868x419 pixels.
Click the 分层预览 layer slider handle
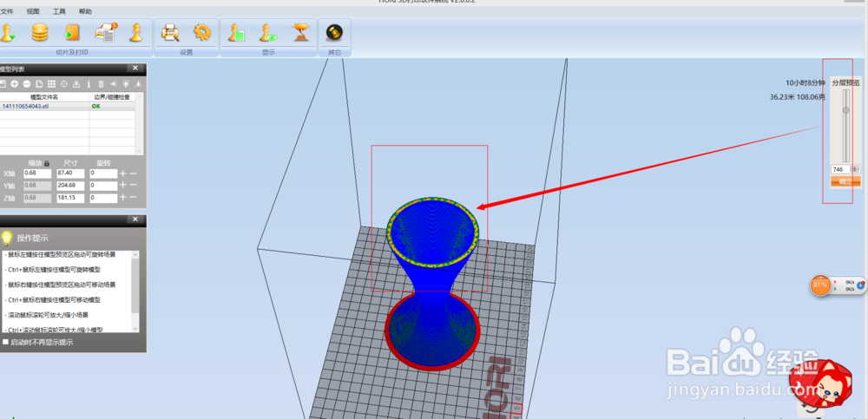[845, 110]
